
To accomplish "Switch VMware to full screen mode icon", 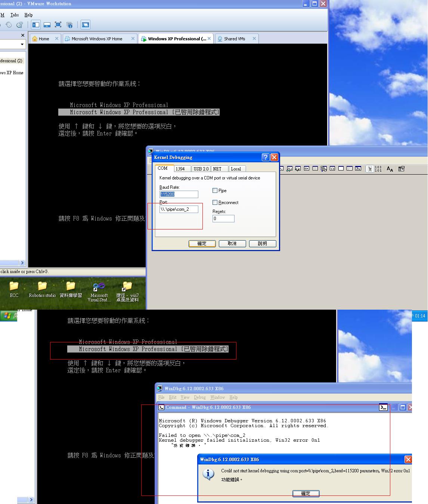I will 58,25.
